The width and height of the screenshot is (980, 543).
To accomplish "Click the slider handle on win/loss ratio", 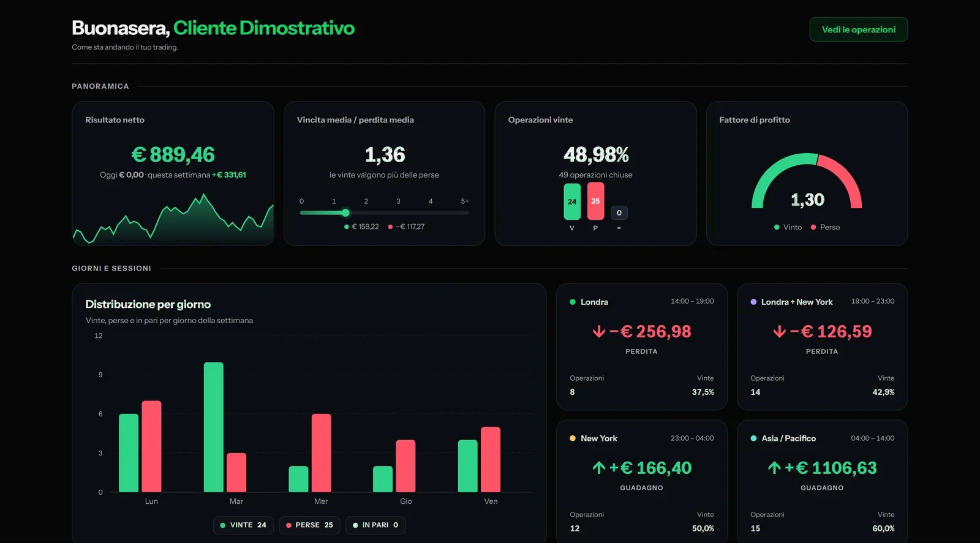I will pos(345,213).
